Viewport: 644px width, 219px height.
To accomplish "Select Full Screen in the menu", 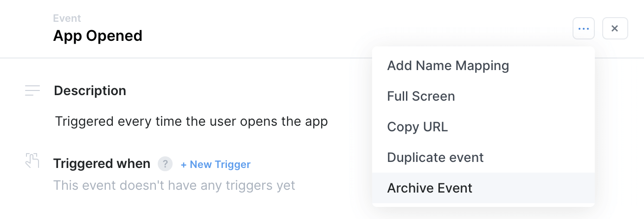I will click(x=421, y=97).
